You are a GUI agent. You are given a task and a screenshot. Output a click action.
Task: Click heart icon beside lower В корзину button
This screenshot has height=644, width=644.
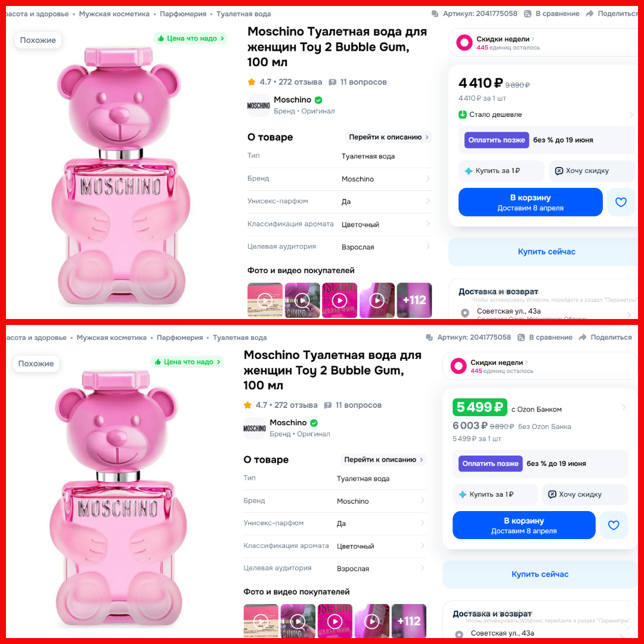click(x=613, y=525)
